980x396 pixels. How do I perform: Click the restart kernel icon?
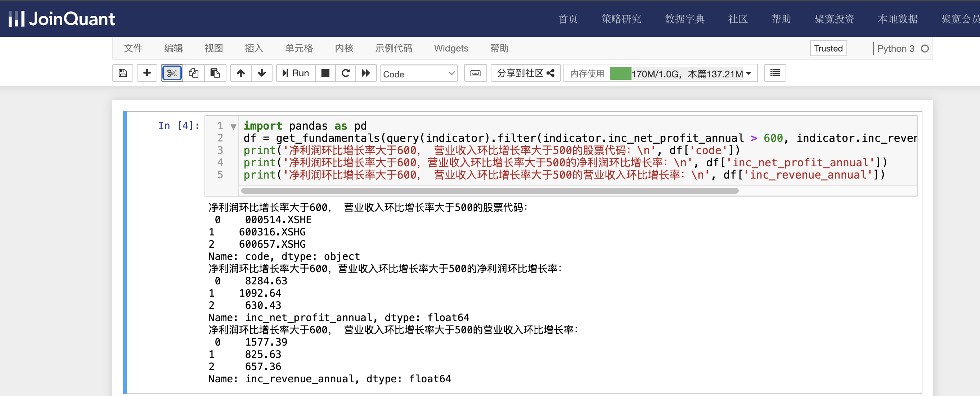tap(346, 74)
